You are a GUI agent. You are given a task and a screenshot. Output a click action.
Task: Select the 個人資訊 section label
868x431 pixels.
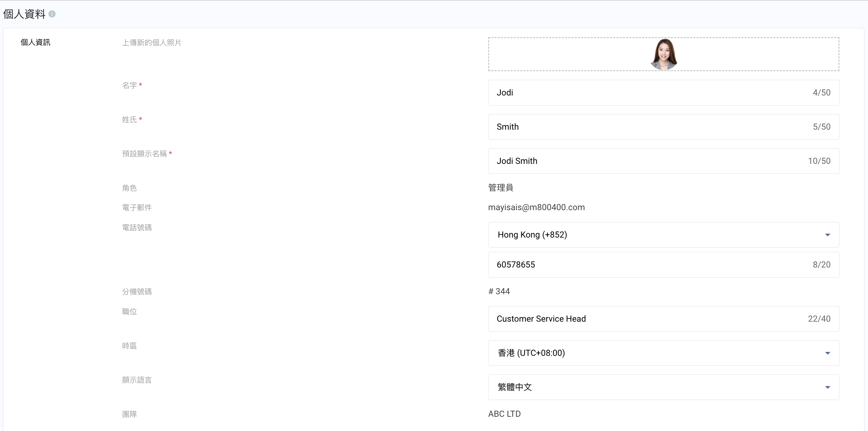click(x=35, y=42)
